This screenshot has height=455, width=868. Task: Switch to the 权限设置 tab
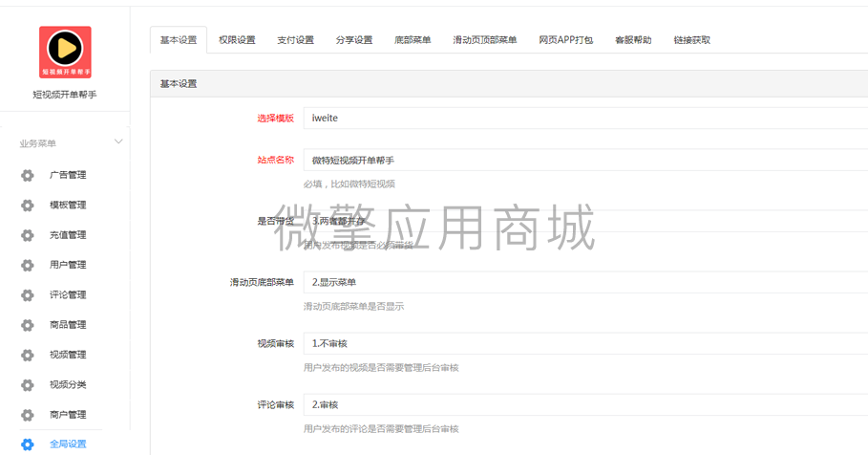tap(237, 40)
